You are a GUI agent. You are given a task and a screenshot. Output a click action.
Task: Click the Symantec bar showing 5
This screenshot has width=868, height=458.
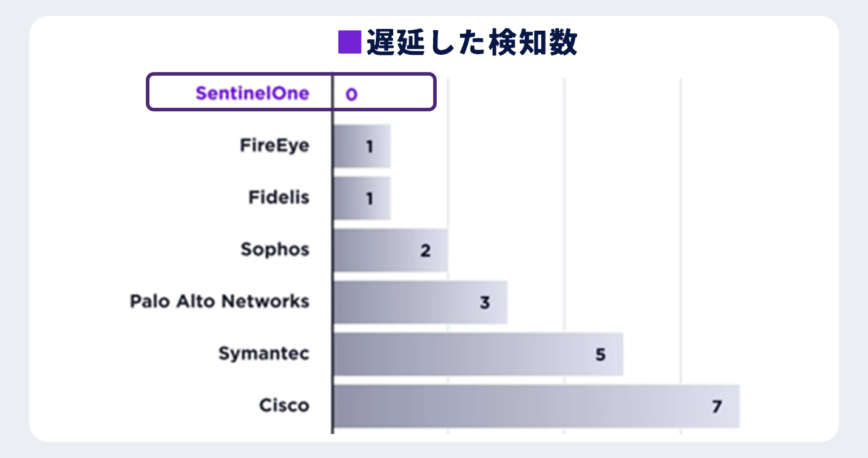click(x=479, y=355)
